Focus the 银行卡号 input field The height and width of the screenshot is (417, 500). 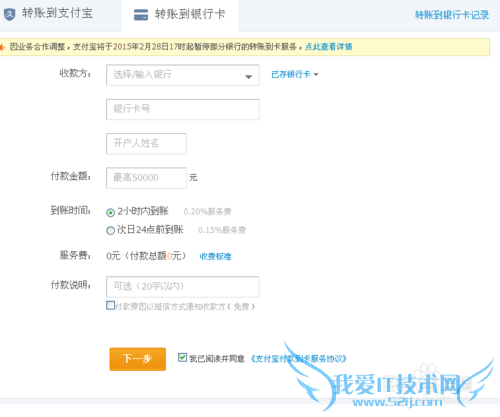click(x=183, y=109)
